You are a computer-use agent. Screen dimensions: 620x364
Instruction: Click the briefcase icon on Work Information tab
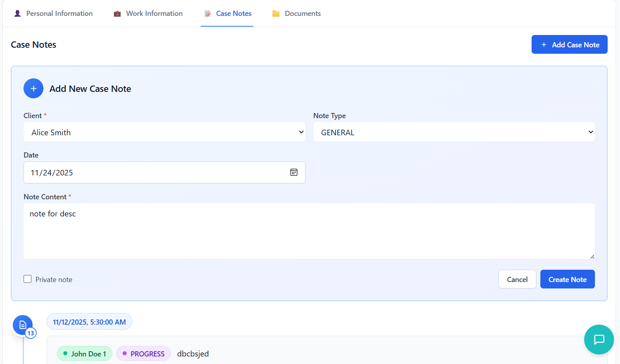tap(117, 14)
